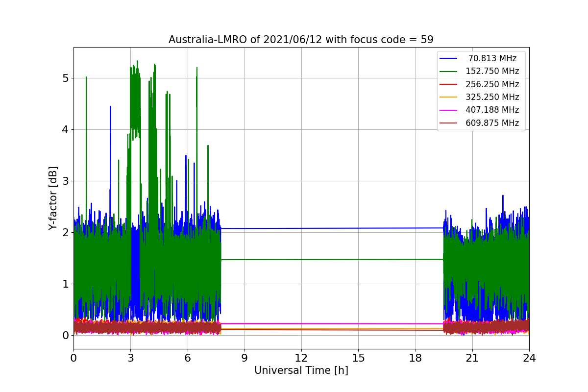Click the red line swatch in legend
The image size is (588, 392).
(x=448, y=84)
